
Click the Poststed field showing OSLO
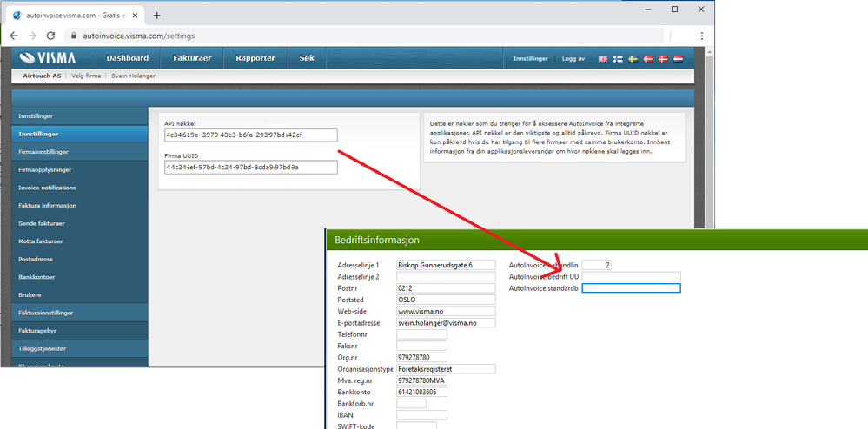[446, 300]
